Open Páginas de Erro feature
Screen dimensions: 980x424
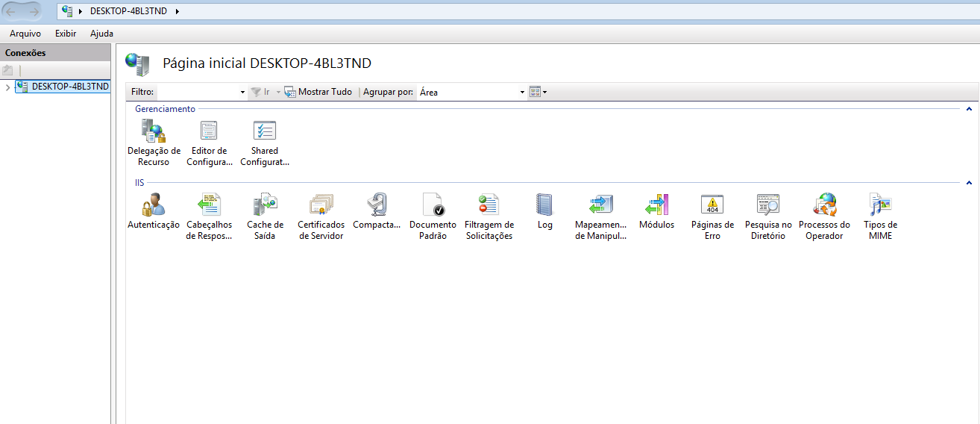(x=712, y=216)
